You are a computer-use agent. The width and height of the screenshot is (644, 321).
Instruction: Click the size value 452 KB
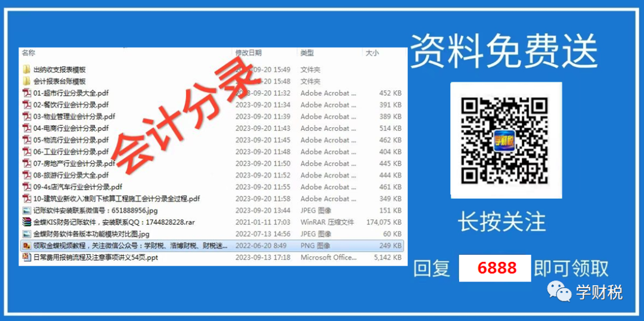coord(390,93)
